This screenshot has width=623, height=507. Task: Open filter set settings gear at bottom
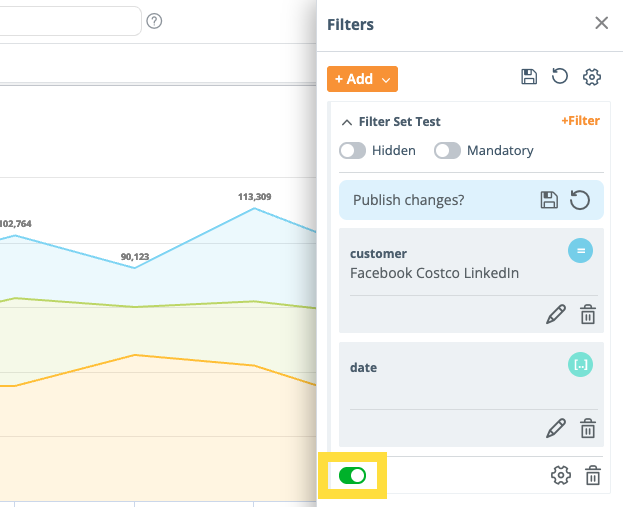click(x=561, y=476)
